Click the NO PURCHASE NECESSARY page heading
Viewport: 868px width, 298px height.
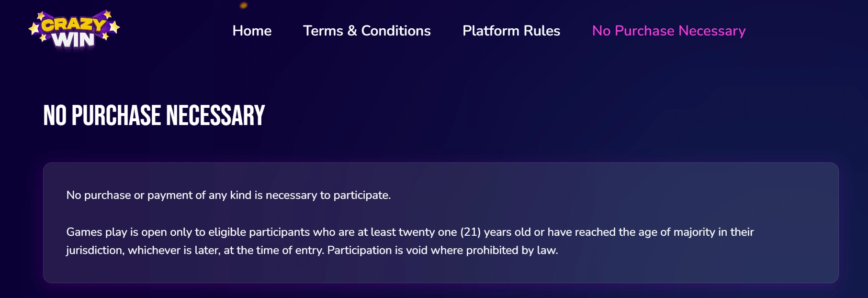click(x=154, y=115)
